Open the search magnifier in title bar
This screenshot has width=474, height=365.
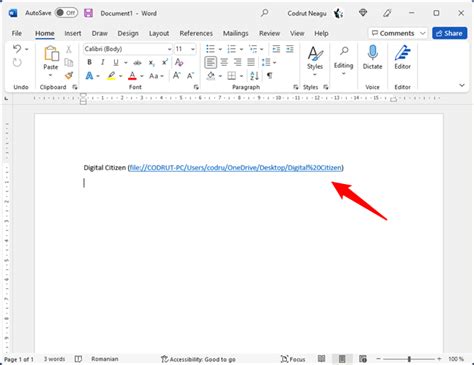[x=265, y=13]
